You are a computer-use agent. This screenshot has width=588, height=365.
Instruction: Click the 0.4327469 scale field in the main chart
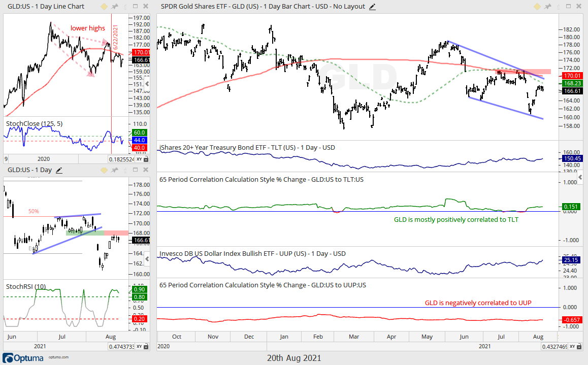(554, 347)
